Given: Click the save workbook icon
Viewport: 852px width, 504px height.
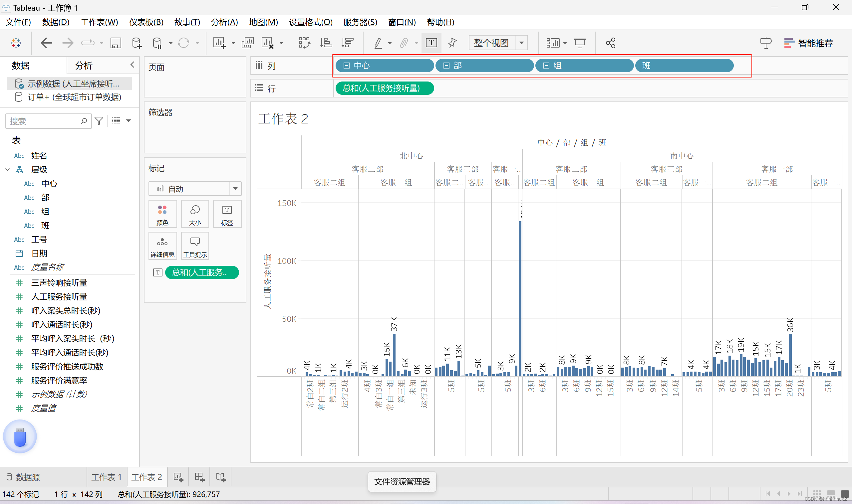Looking at the screenshot, I should pyautogui.click(x=116, y=43).
